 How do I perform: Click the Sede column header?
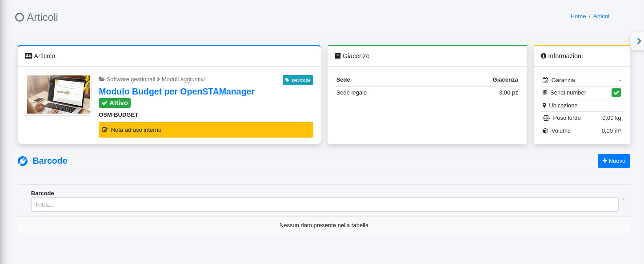(343, 79)
